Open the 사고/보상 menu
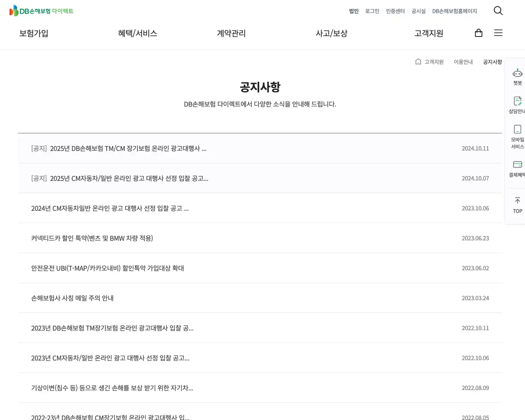The width and height of the screenshot is (525, 420). (331, 33)
